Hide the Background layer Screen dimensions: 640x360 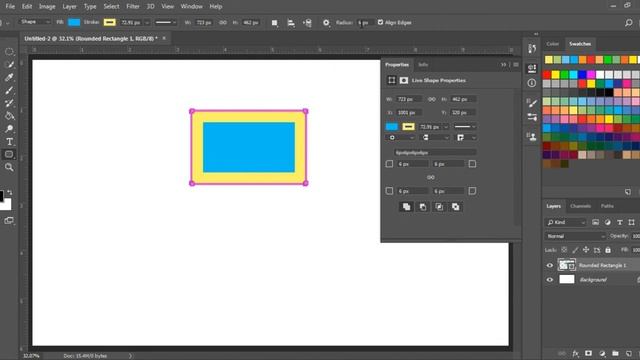click(550, 280)
